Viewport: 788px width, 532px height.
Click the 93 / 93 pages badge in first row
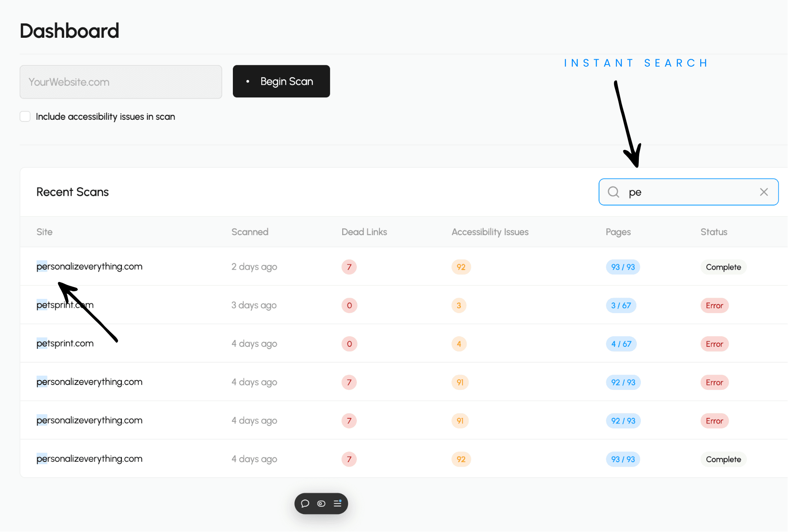(x=623, y=267)
